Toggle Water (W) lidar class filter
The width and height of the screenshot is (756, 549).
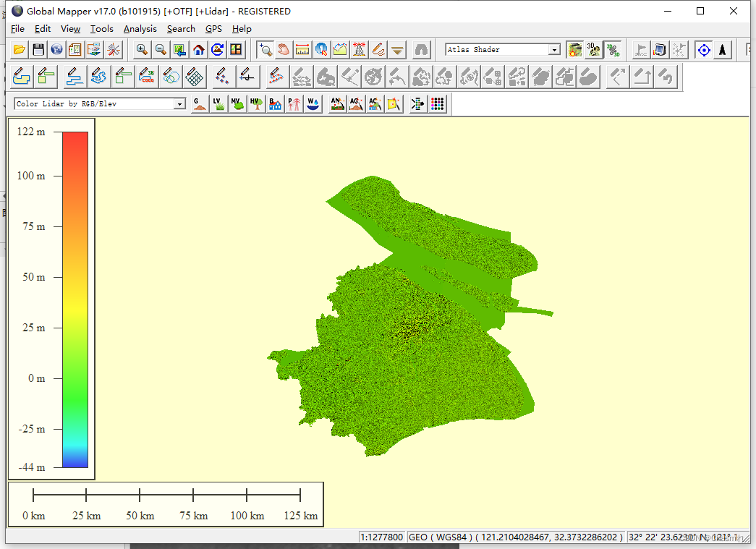tap(313, 103)
